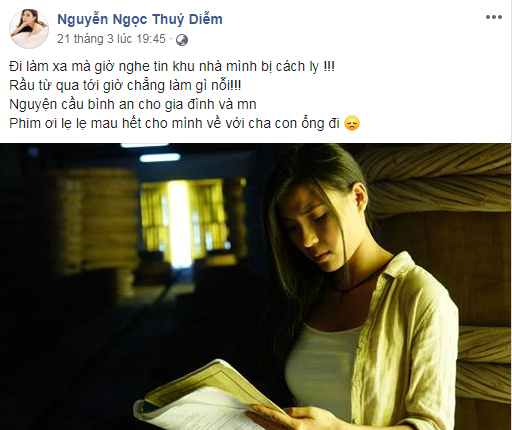Click the post line starting with Rầu từ qua

[x=125, y=86]
